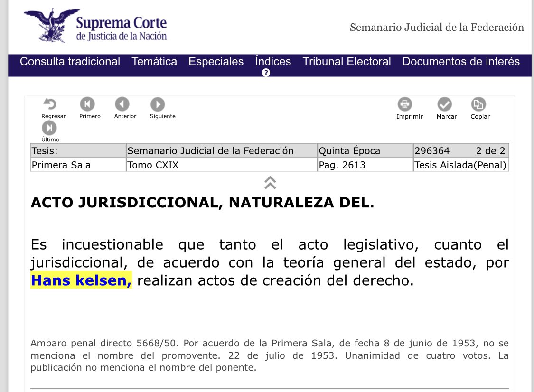Screen dimensions: 534x392
Task: Click the Suprema Corte de Justicia de la Nación title text
Action: point(121,28)
